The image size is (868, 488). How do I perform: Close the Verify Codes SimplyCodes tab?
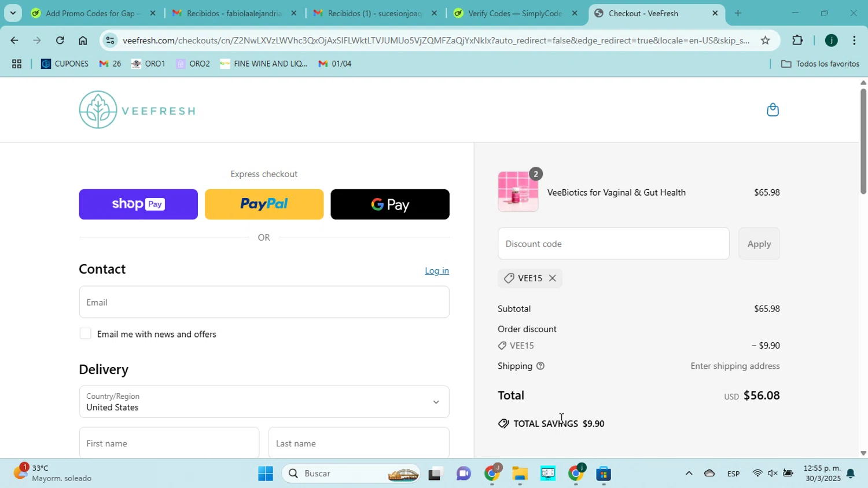575,13
